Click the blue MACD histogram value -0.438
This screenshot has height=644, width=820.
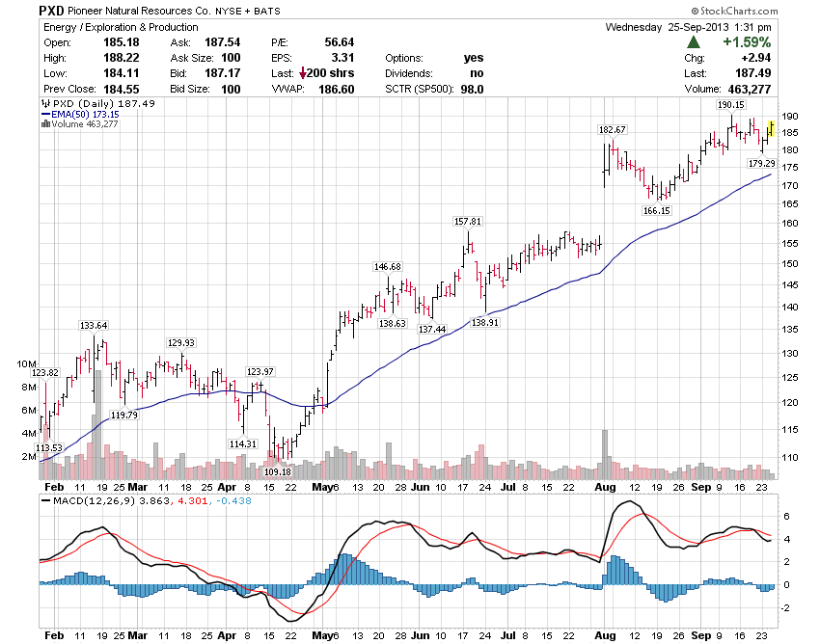(232, 500)
